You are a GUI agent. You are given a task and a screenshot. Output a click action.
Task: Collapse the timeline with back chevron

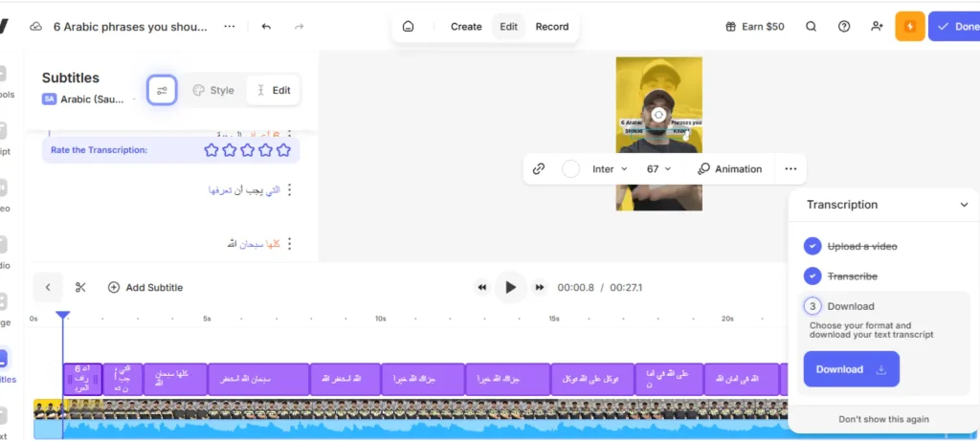tap(48, 287)
